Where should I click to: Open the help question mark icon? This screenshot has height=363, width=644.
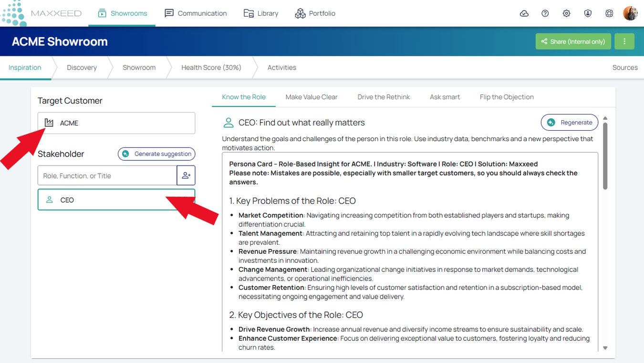click(x=545, y=13)
